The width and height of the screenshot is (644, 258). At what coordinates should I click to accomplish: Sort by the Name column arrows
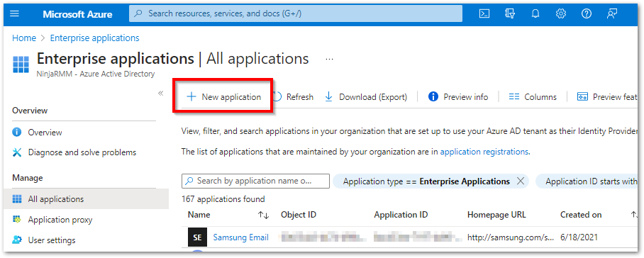point(263,215)
